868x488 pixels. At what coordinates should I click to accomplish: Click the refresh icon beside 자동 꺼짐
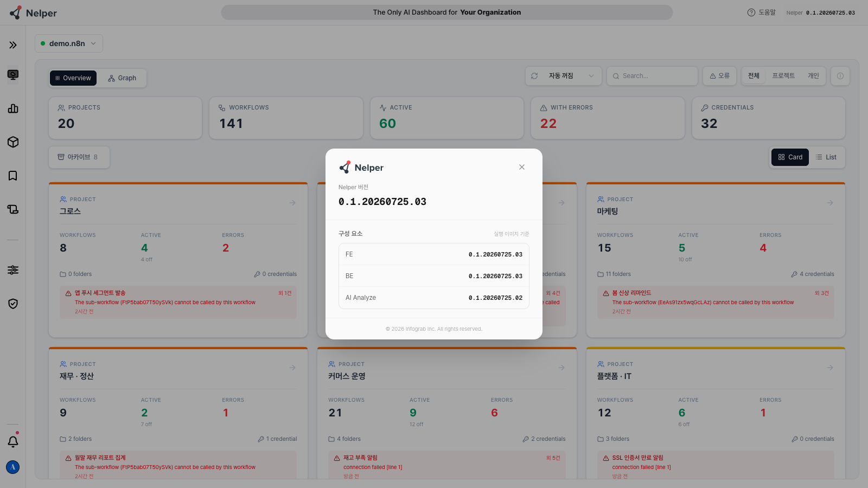(x=534, y=76)
